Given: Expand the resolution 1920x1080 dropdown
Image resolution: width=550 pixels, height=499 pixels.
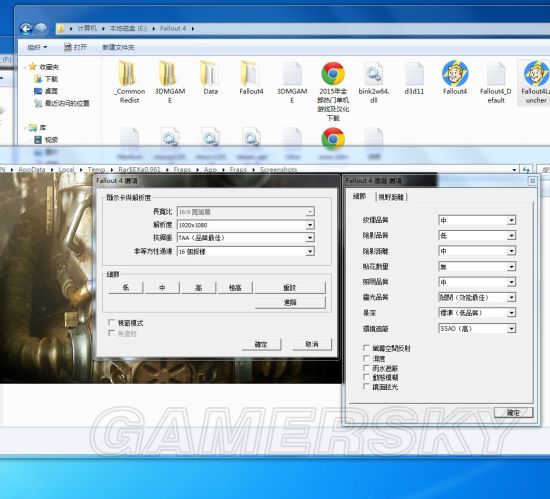Looking at the screenshot, I should point(246,225).
